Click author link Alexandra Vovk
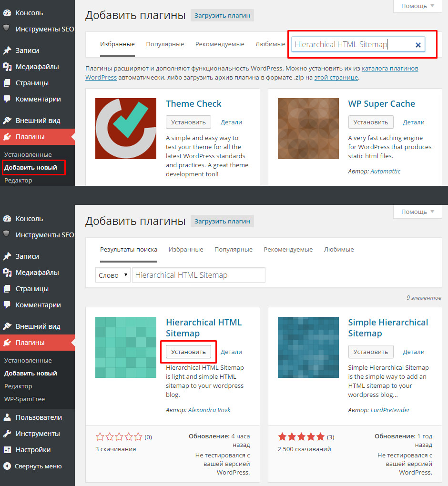The height and width of the screenshot is (486, 448). point(209,410)
